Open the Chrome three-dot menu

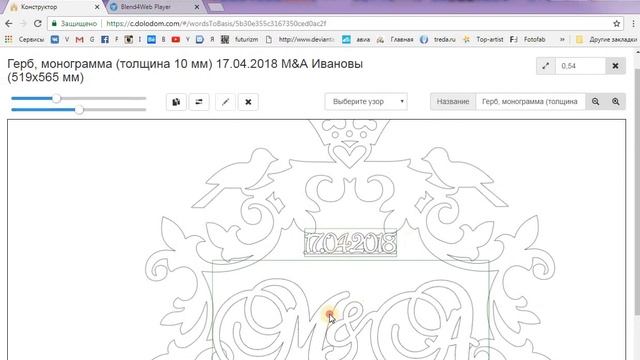(x=633, y=24)
